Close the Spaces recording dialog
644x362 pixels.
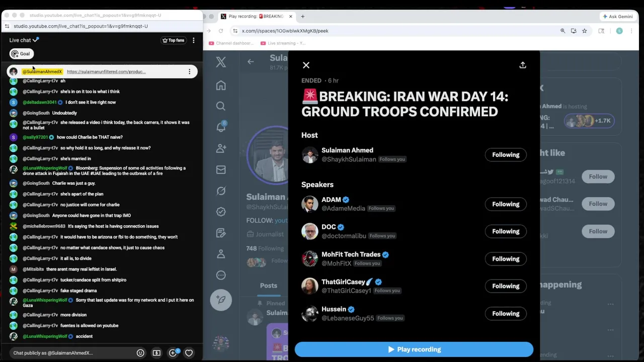(306, 65)
